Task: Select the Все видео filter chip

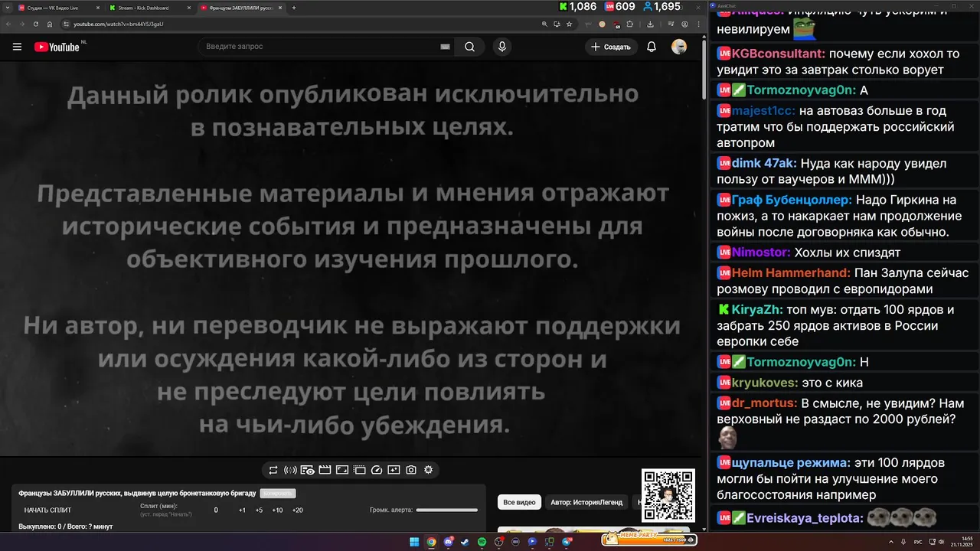Action: pos(519,503)
